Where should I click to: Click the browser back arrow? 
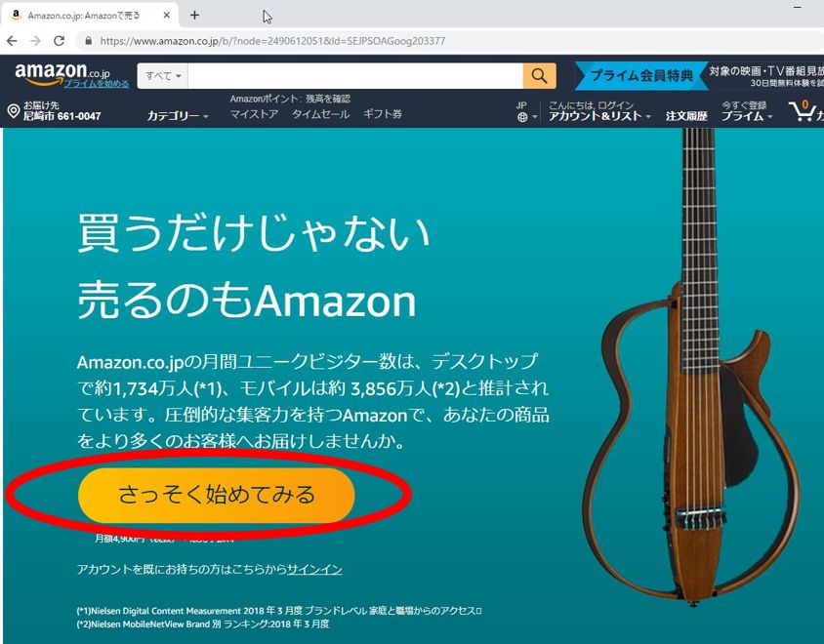pos(12,40)
